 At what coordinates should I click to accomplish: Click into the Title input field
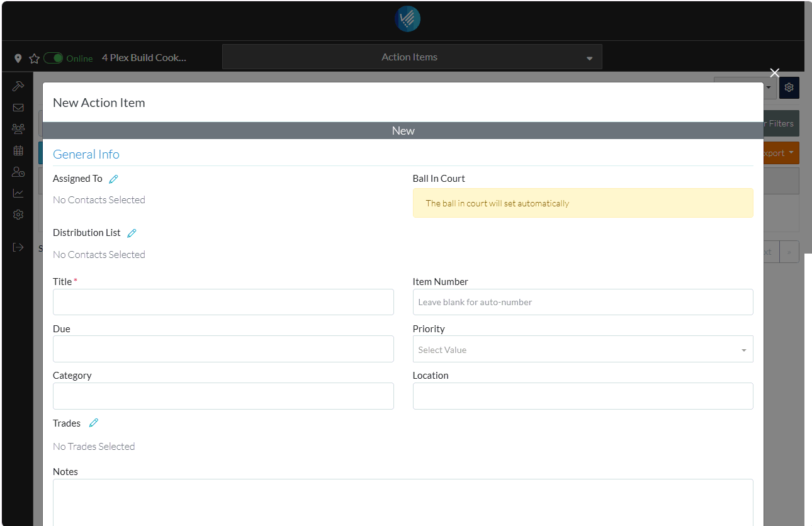223,303
